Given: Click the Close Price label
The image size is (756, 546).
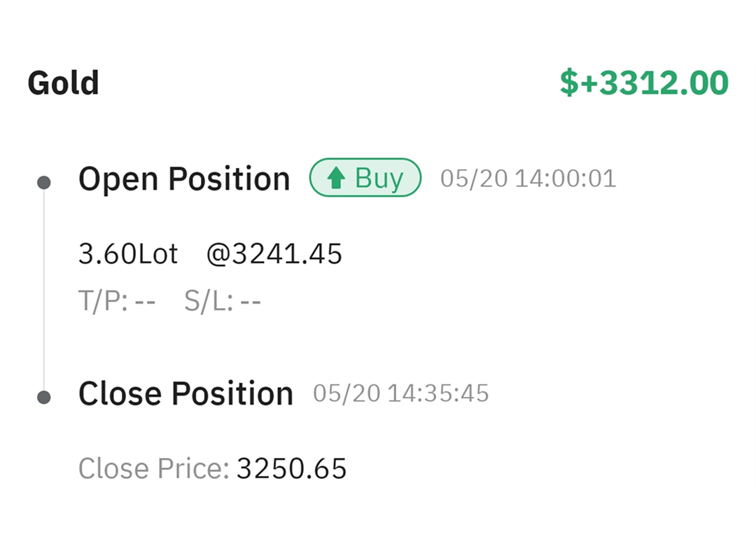Looking at the screenshot, I should coord(153,469).
